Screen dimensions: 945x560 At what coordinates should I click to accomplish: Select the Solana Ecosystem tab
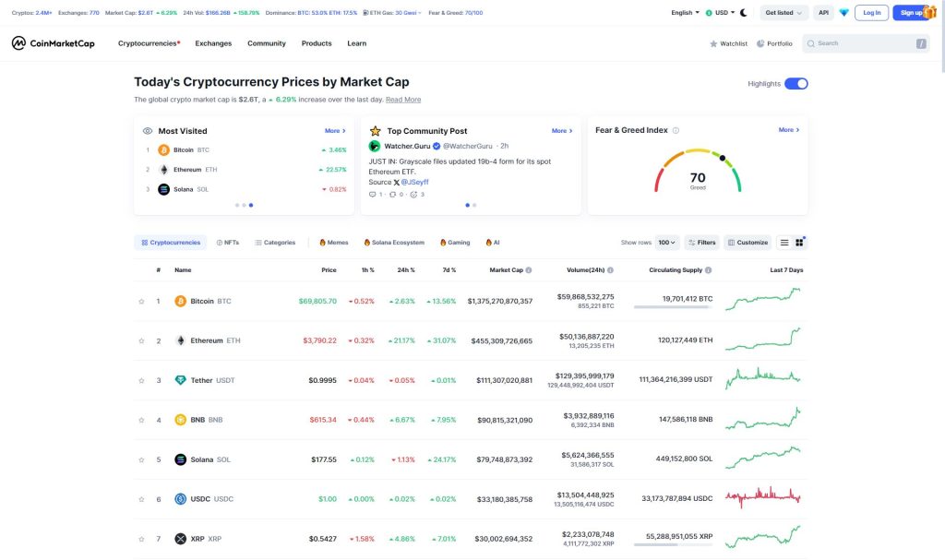click(x=394, y=243)
